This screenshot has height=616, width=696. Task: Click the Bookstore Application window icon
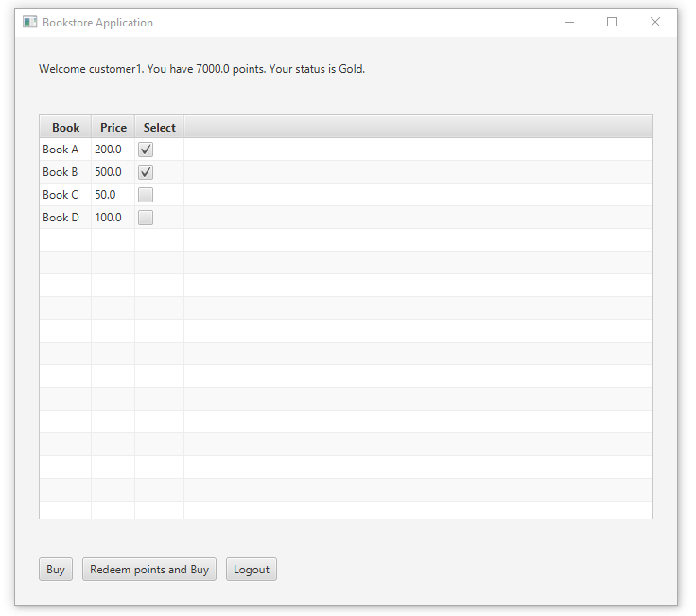tap(29, 22)
